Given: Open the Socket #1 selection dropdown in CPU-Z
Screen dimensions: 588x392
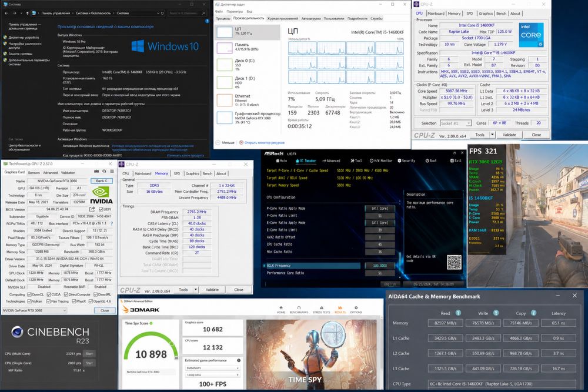Looking at the screenshot, I should pyautogui.click(x=455, y=123).
